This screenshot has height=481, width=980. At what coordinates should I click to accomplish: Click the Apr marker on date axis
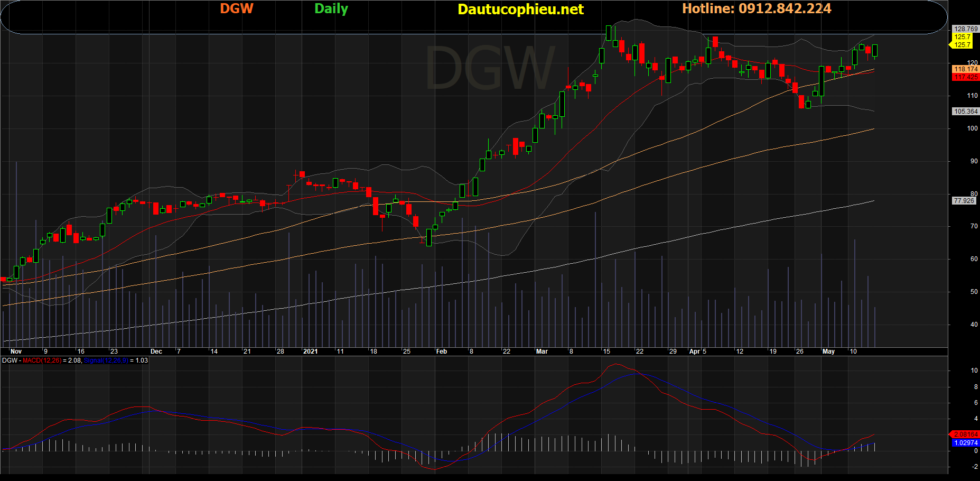coord(695,351)
